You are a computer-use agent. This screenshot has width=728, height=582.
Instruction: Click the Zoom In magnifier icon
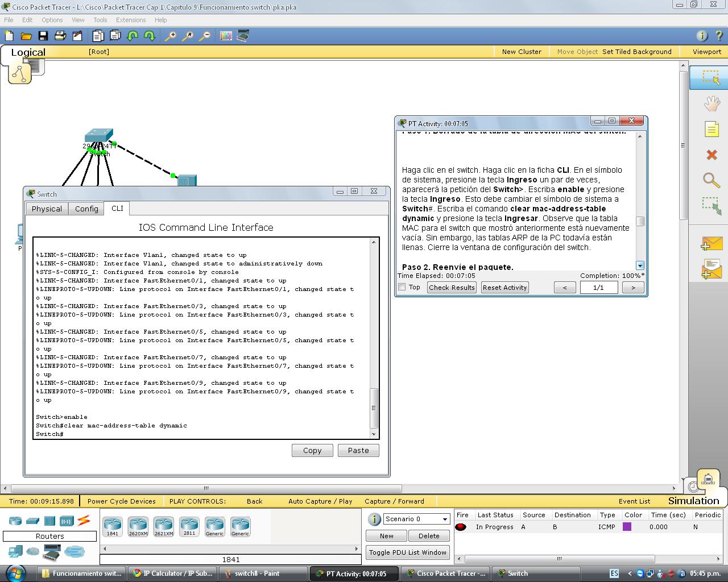170,36
